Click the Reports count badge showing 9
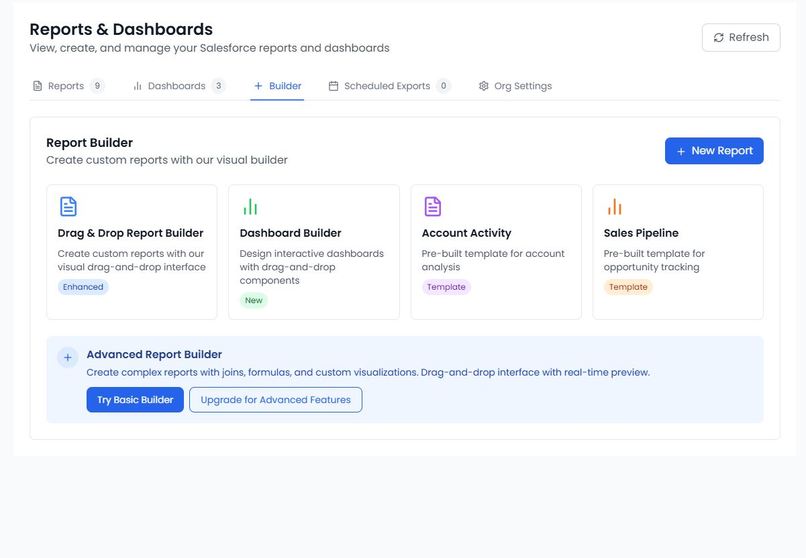Viewport: 806px width, 558px height. pos(97,86)
